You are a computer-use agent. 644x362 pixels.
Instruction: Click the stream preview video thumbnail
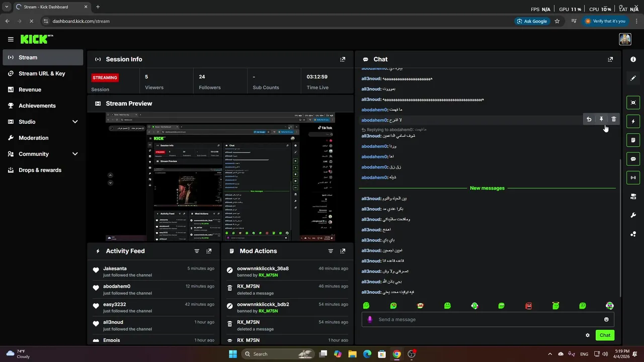pyautogui.click(x=220, y=177)
